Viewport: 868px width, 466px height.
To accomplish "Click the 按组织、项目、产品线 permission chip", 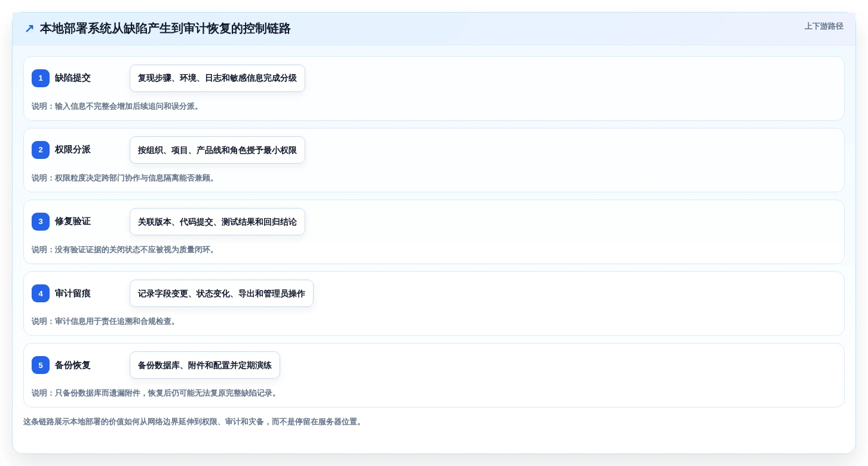I will (x=217, y=150).
